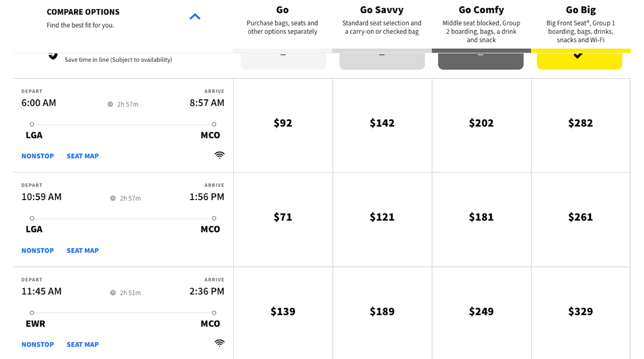Open Seat Map for 11:45 AM EWR flight
Viewport: 644px width, 359px height.
83,345
